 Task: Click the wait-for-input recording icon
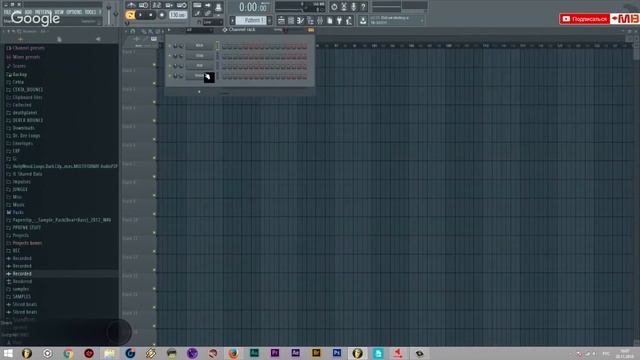144,5
